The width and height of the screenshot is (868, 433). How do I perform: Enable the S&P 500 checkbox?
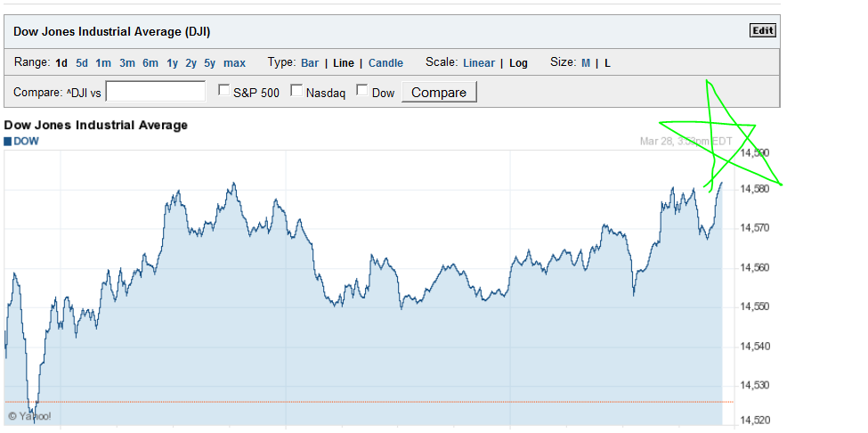coord(224,91)
